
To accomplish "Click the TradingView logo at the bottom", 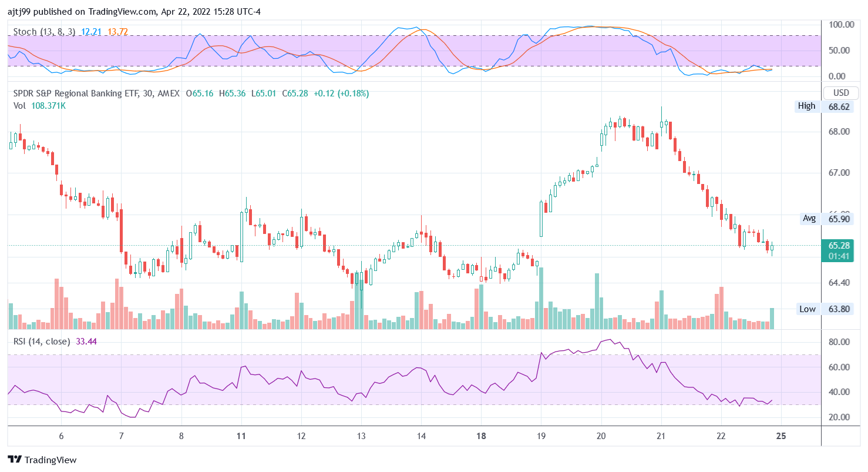I will (42, 460).
